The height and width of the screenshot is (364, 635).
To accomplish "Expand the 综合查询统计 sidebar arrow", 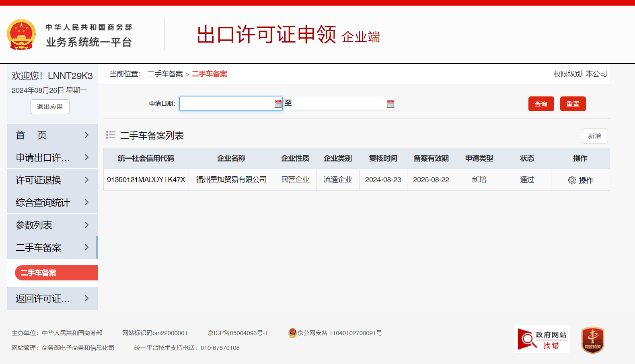I will (86, 202).
